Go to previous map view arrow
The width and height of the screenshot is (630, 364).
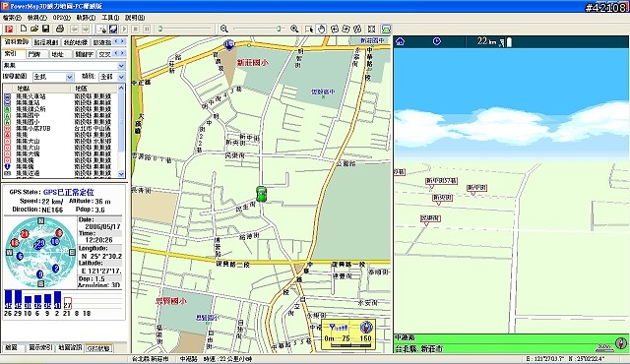tap(75, 29)
